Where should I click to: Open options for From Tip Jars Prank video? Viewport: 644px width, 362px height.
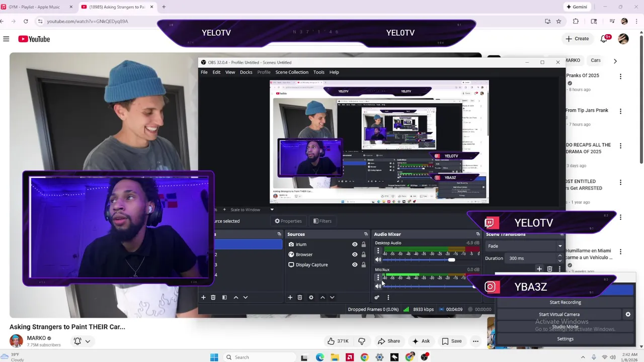(620, 111)
